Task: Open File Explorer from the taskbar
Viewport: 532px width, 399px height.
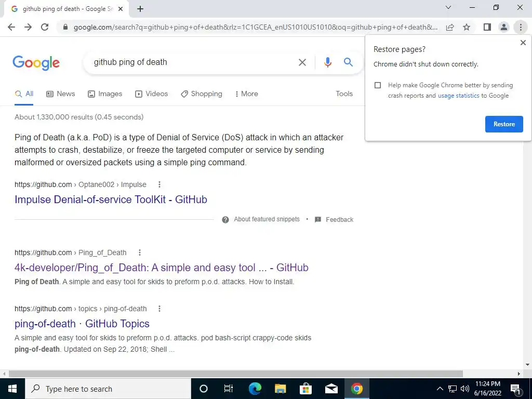Action: pyautogui.click(x=280, y=389)
